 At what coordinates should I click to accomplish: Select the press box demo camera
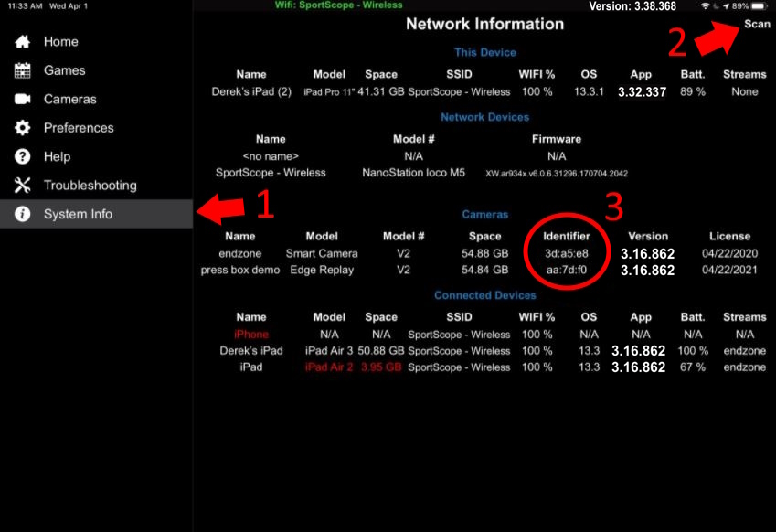click(x=240, y=270)
